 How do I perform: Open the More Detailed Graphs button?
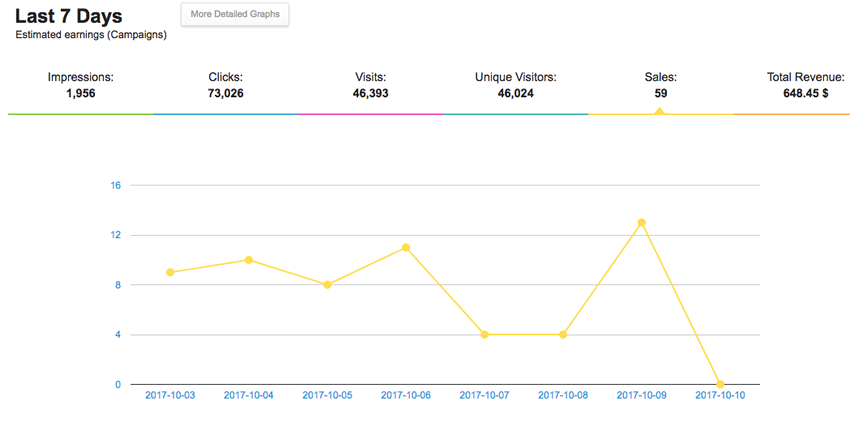235,15
